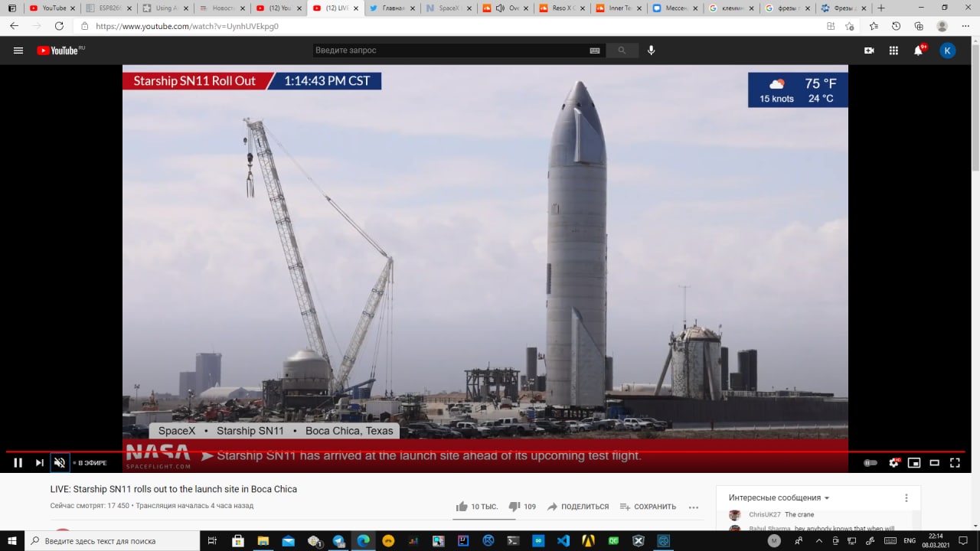980x551 pixels.
Task: Open the browser profile icon
Action: pyautogui.click(x=942, y=26)
